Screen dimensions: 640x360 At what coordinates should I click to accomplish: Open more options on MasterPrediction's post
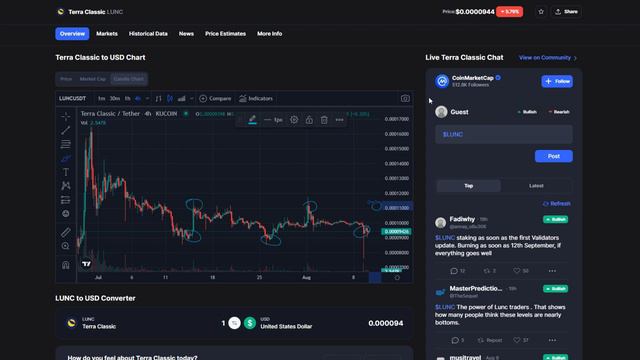pyautogui.click(x=552, y=340)
